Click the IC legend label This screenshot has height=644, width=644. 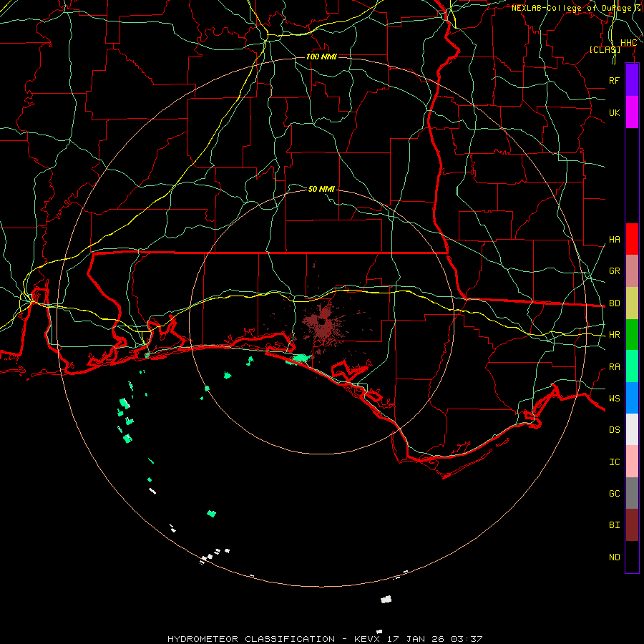point(614,462)
